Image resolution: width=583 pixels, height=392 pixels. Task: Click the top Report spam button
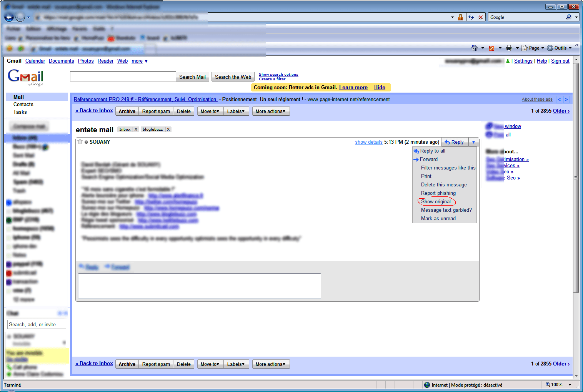pos(156,111)
